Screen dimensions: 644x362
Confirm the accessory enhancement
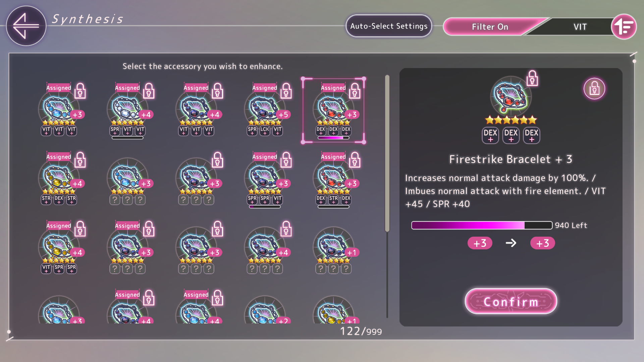tap(511, 301)
